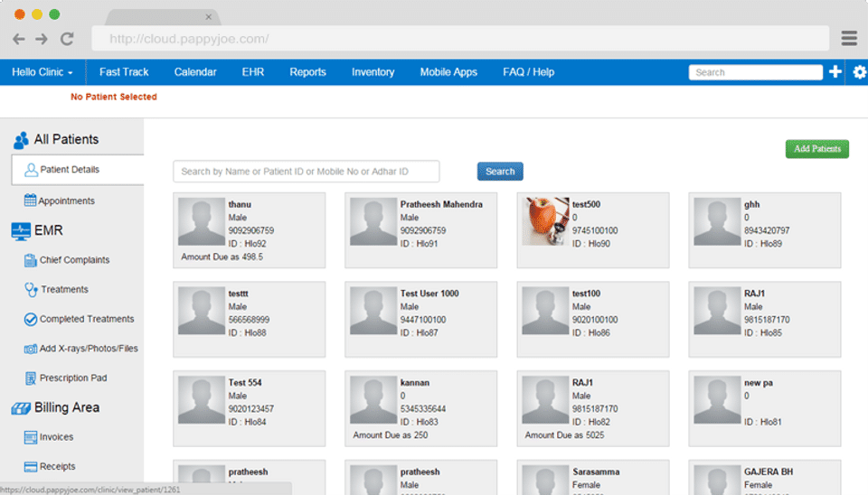The image size is (868, 495).
Task: Open the RAJ1 name with ID Hlo82
Action: pyautogui.click(x=582, y=382)
